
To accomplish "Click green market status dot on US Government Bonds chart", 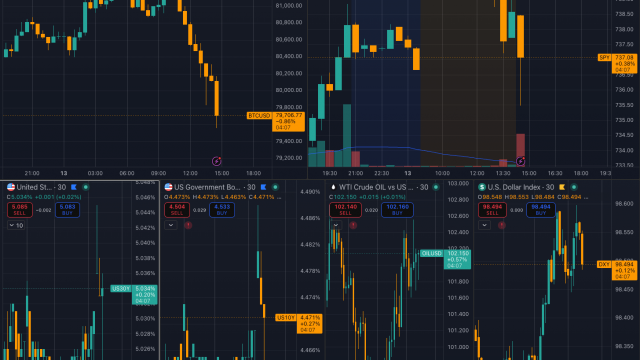I will coord(276,187).
